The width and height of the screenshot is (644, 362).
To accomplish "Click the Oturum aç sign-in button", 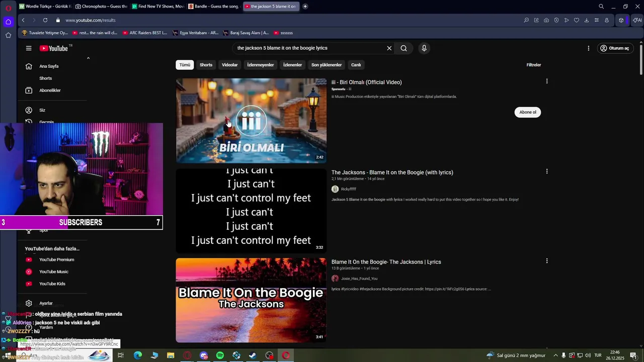I will pos(614,48).
